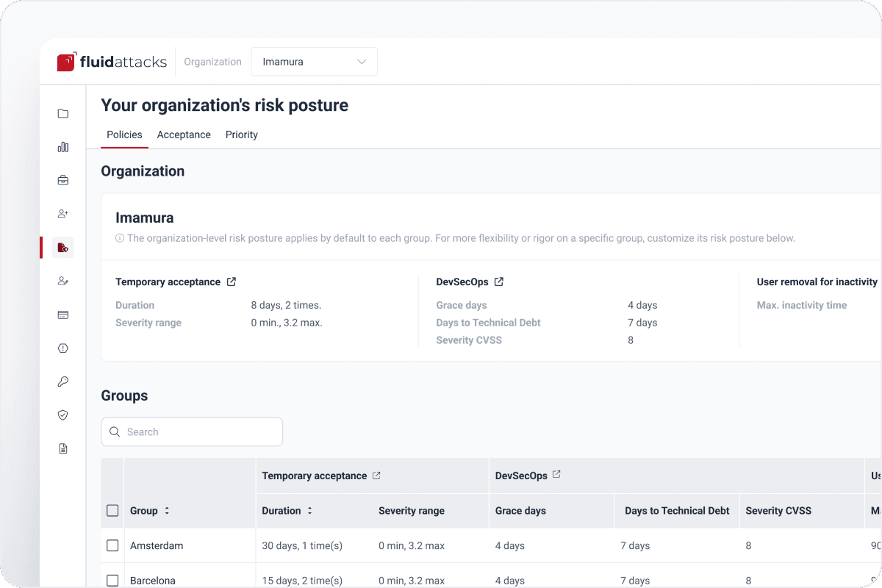The height and width of the screenshot is (588, 882).
Task: Click '15 days, 2 time(s)' cell
Action: tap(302, 581)
